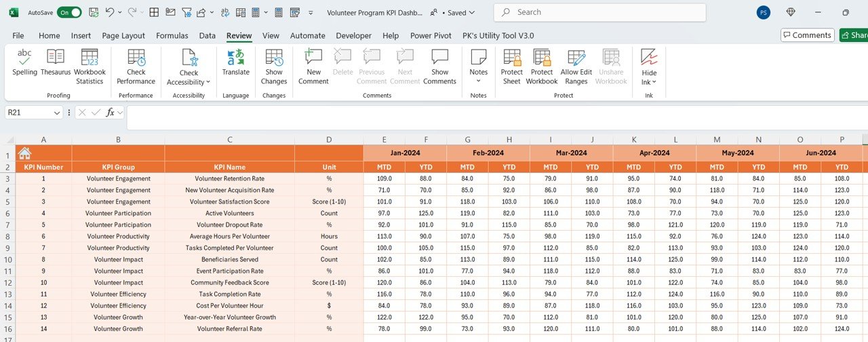Select the 'Volunteer Referral Rate' cell
The width and height of the screenshot is (868, 342).
[x=229, y=328]
